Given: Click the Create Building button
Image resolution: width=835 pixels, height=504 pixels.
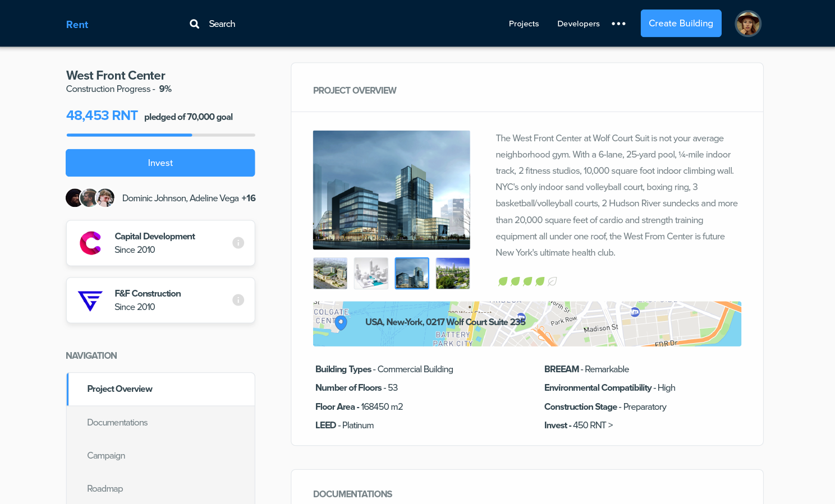Looking at the screenshot, I should (x=681, y=24).
